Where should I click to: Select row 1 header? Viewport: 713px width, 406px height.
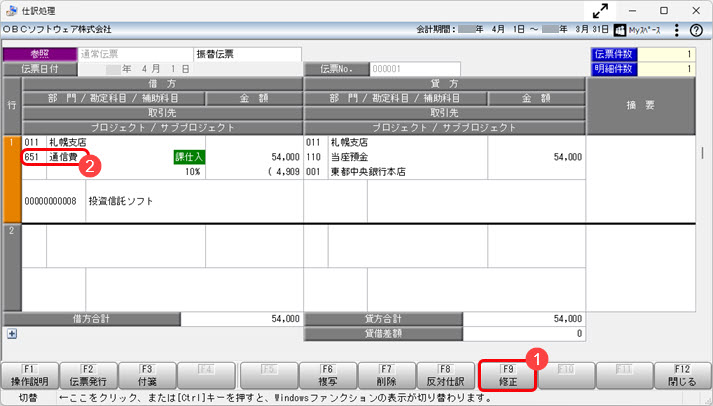point(12,179)
